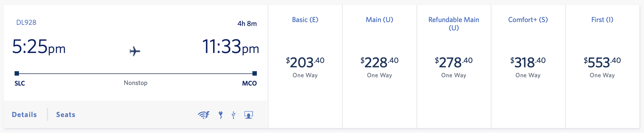Click the Wi-Fi amenity icon

pyautogui.click(x=204, y=115)
